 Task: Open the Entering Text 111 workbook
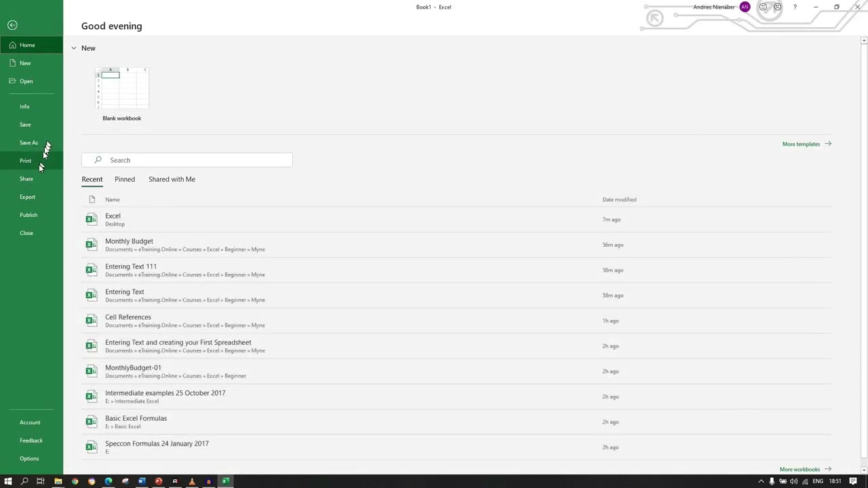(456, 270)
